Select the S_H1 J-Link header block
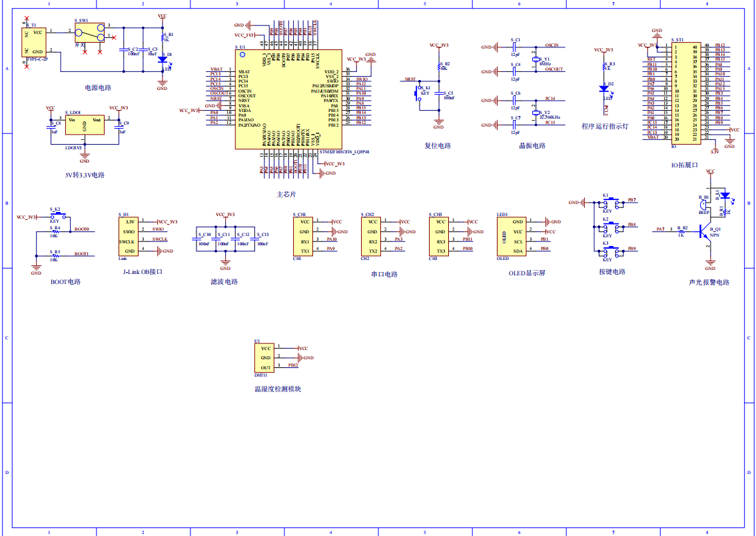 pyautogui.click(x=129, y=237)
